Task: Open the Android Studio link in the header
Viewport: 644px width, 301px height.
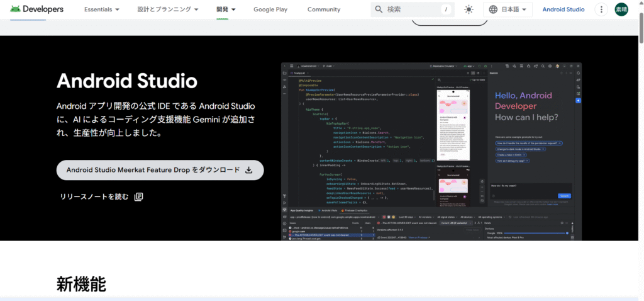Action: pos(563,9)
